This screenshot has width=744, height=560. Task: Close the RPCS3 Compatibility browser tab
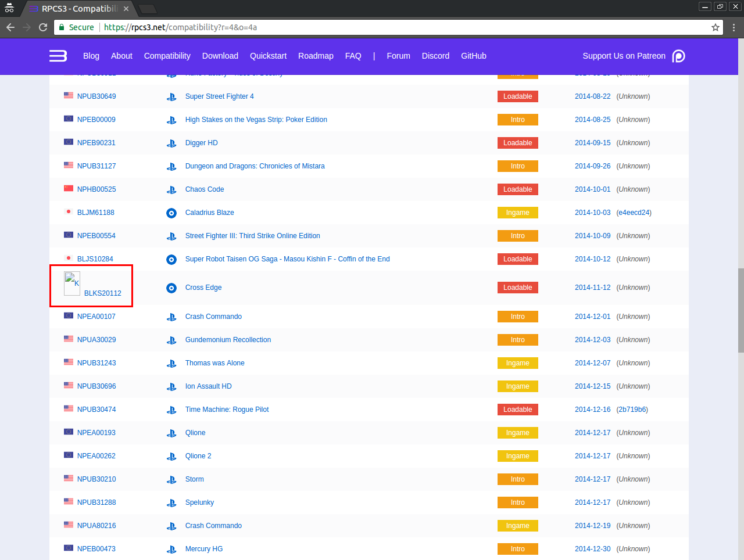(126, 9)
